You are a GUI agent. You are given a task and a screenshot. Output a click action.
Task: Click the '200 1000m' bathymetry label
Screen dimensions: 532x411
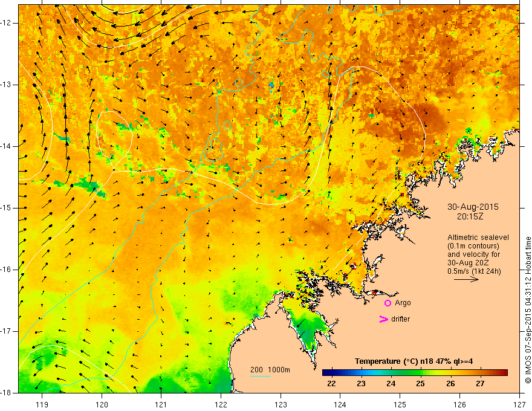[270, 370]
